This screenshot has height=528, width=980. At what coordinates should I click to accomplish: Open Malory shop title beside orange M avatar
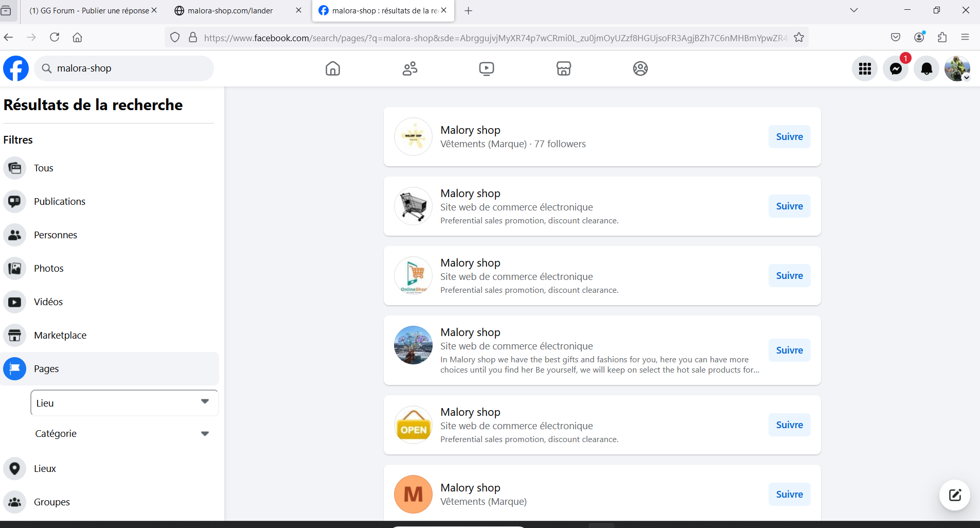point(470,488)
